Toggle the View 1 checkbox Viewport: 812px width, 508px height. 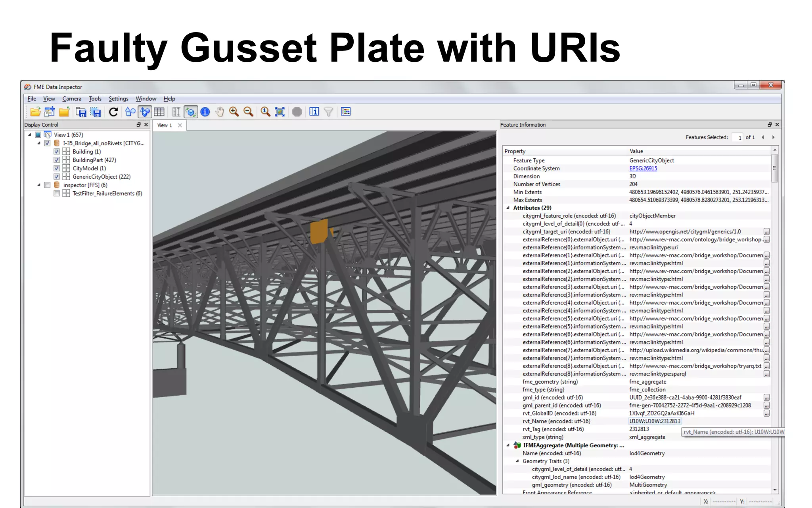coord(38,135)
